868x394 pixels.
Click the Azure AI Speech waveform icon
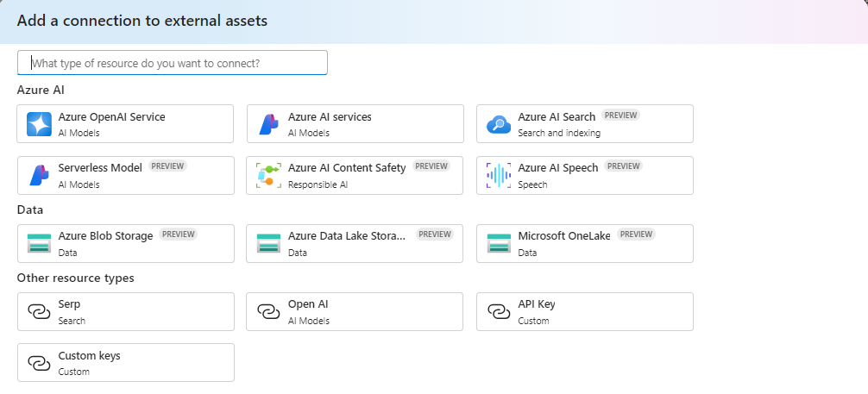coord(499,175)
